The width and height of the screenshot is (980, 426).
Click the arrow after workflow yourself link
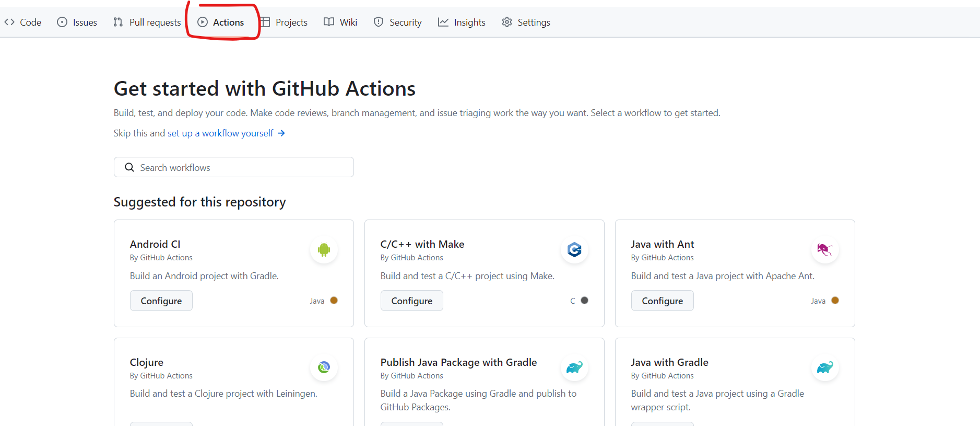coord(281,133)
